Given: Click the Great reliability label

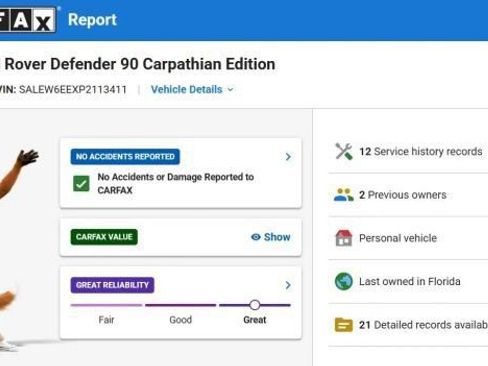Looking at the screenshot, I should coord(255,320).
